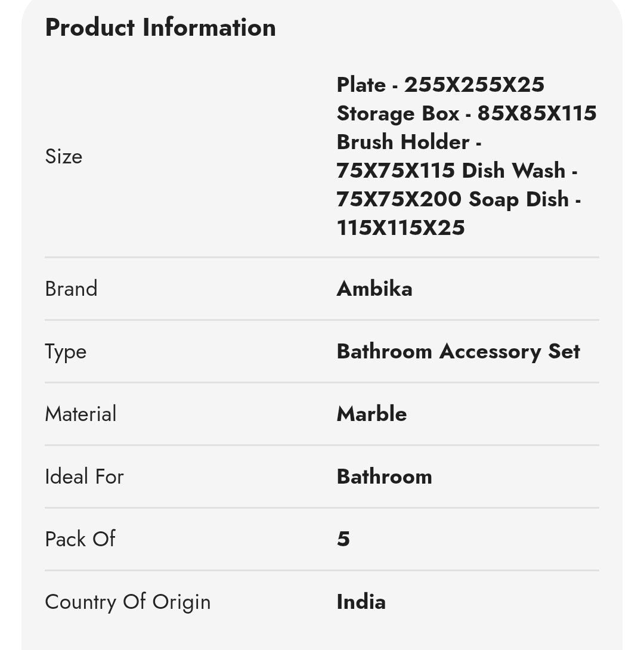Click the Type label

(66, 352)
